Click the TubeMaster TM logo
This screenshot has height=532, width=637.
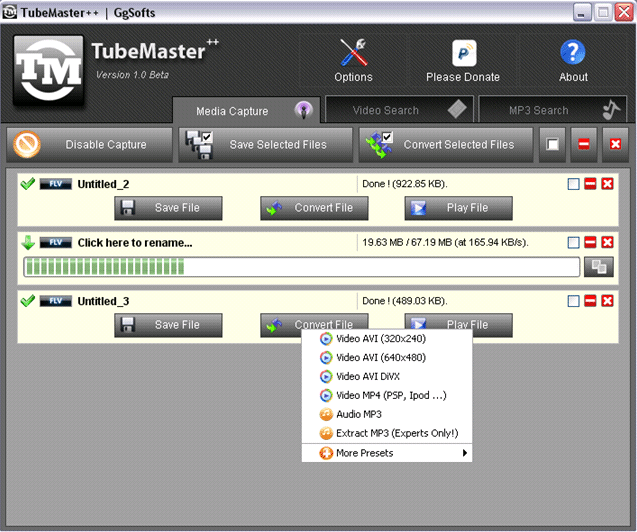(49, 70)
